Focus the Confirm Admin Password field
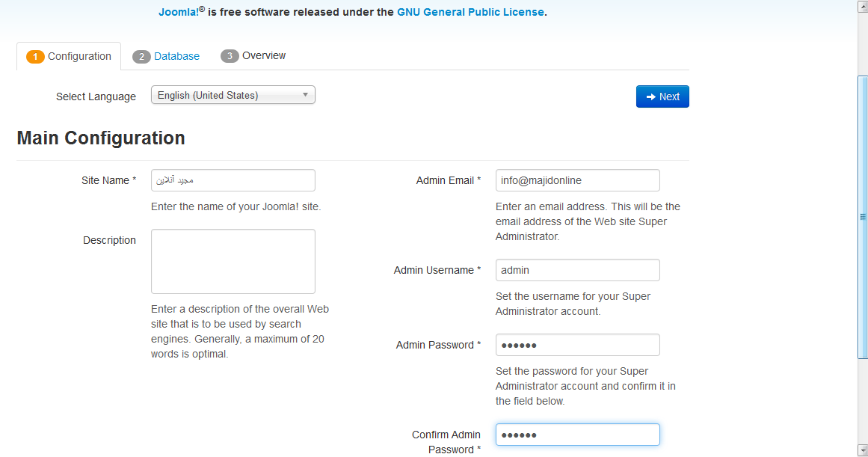868x457 pixels. tap(577, 435)
